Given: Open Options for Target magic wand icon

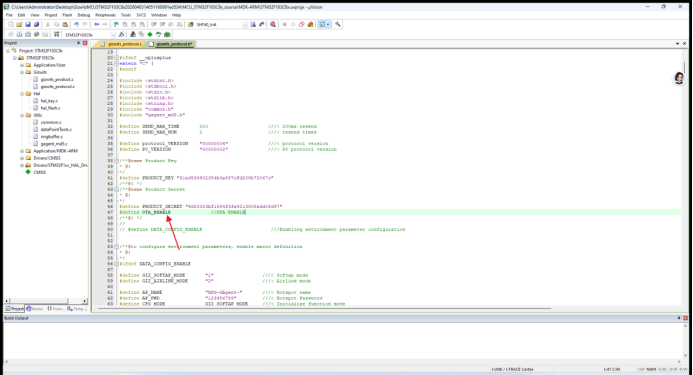Looking at the screenshot, I should click(122, 34).
